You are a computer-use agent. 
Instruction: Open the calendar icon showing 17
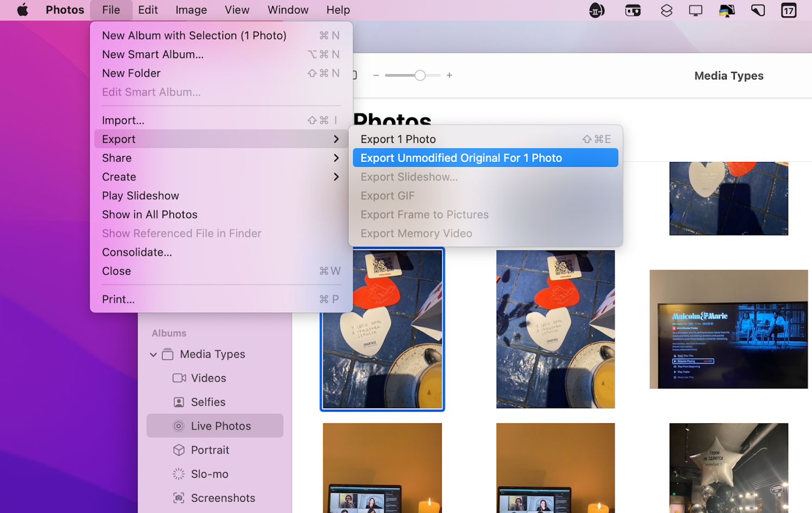point(788,10)
